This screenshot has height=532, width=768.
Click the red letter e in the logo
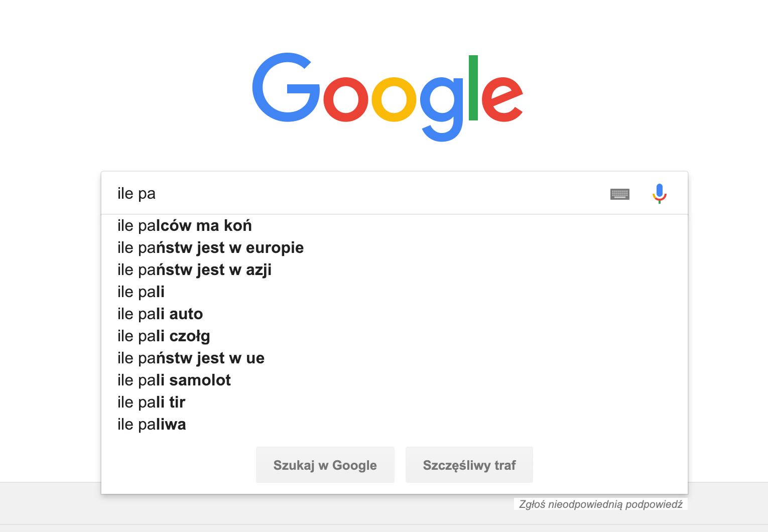(502, 98)
